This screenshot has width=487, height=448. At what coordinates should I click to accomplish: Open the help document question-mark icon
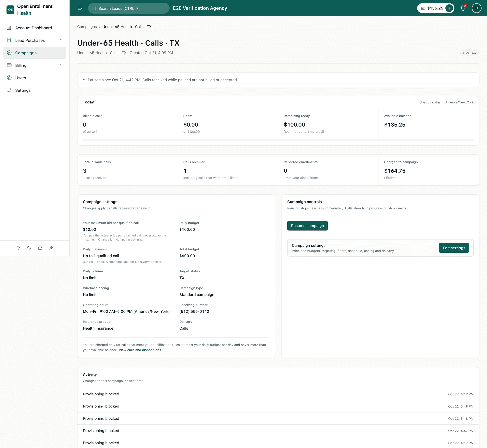(18, 248)
